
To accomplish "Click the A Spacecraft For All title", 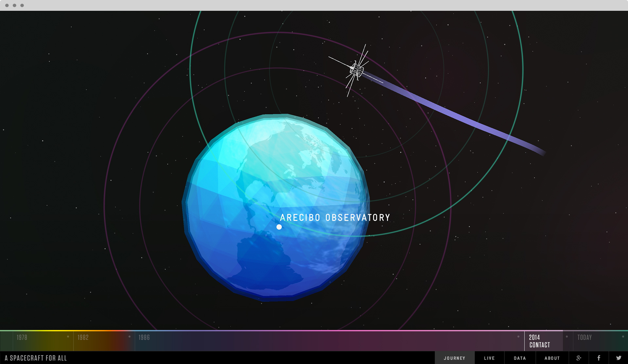I will coord(36,358).
